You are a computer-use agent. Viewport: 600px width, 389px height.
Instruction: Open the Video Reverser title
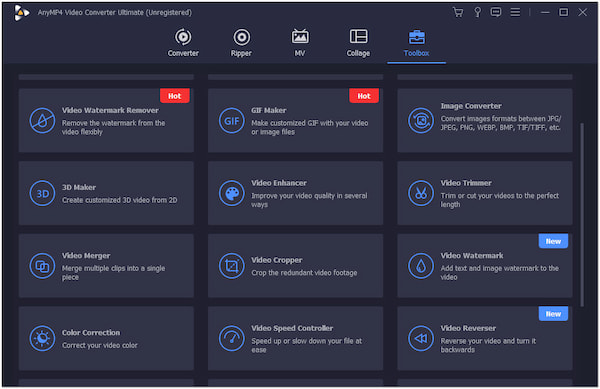coord(468,328)
